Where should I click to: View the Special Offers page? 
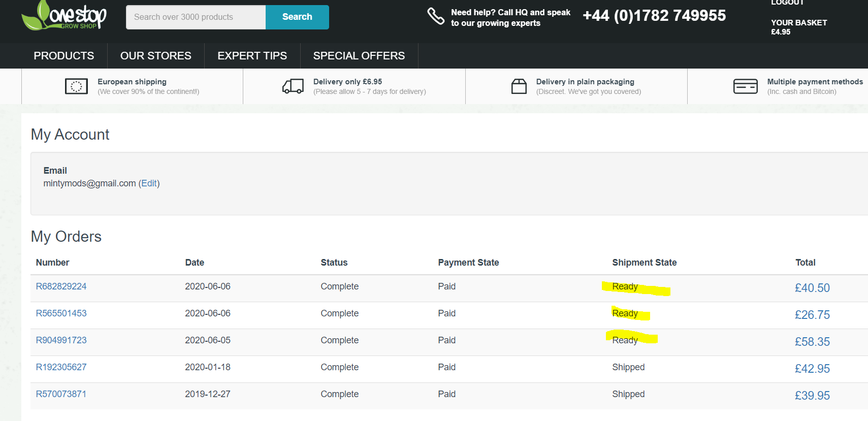pos(359,56)
